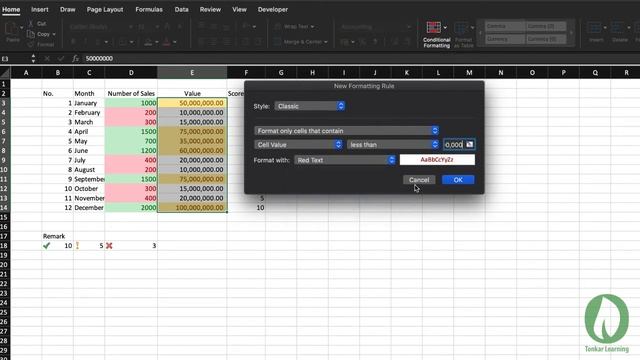Click the cell containing 'January'

pyautogui.click(x=89, y=103)
